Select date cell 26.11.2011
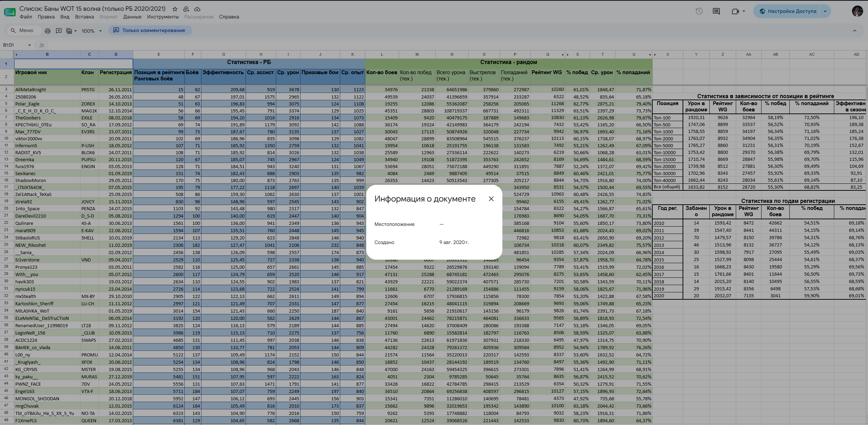The image size is (868, 425). pos(116,89)
